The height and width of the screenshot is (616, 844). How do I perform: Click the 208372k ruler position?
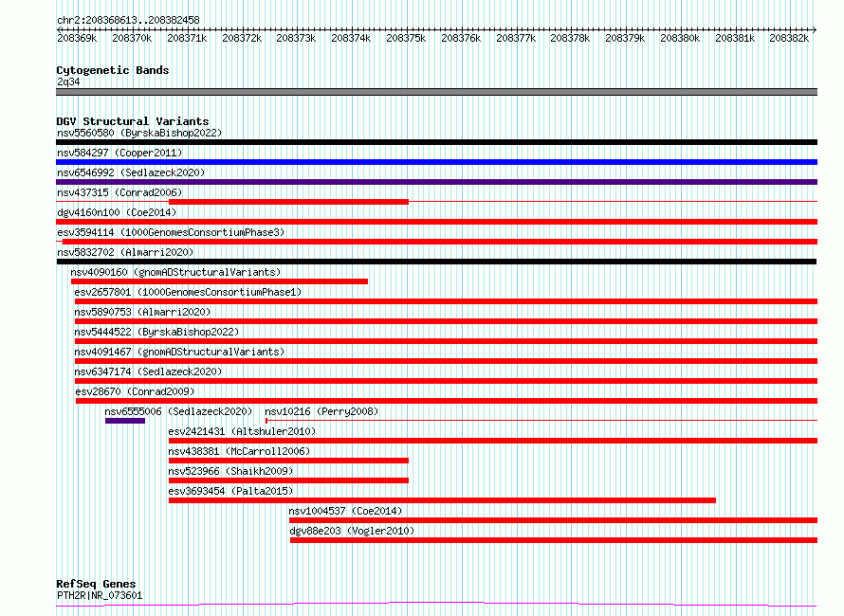coord(242,38)
